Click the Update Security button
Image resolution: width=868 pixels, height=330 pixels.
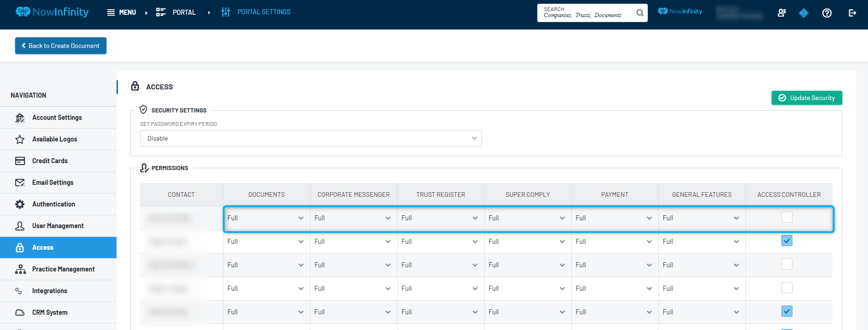[x=807, y=98]
